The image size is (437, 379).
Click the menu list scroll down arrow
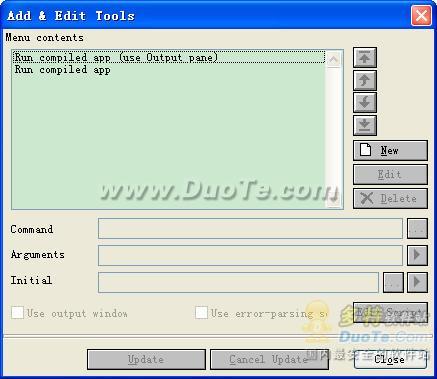[334, 200]
